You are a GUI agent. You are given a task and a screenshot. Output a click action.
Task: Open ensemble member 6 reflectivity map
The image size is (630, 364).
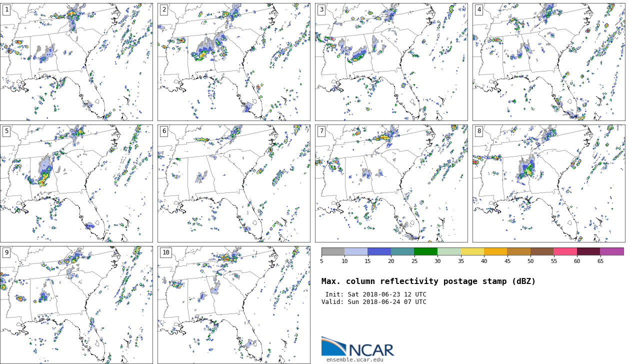click(x=234, y=183)
